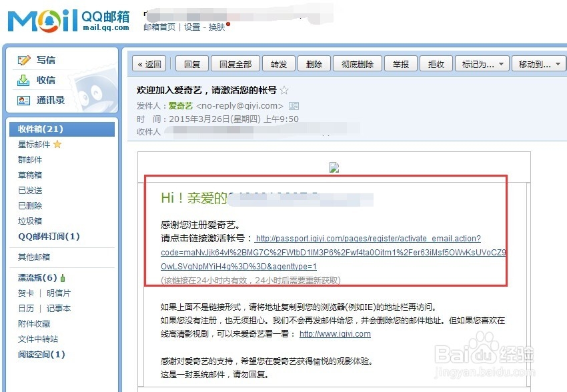Click the yellow star beside 星标邮件
Viewport: 567px width, 392px height.
click(x=57, y=145)
